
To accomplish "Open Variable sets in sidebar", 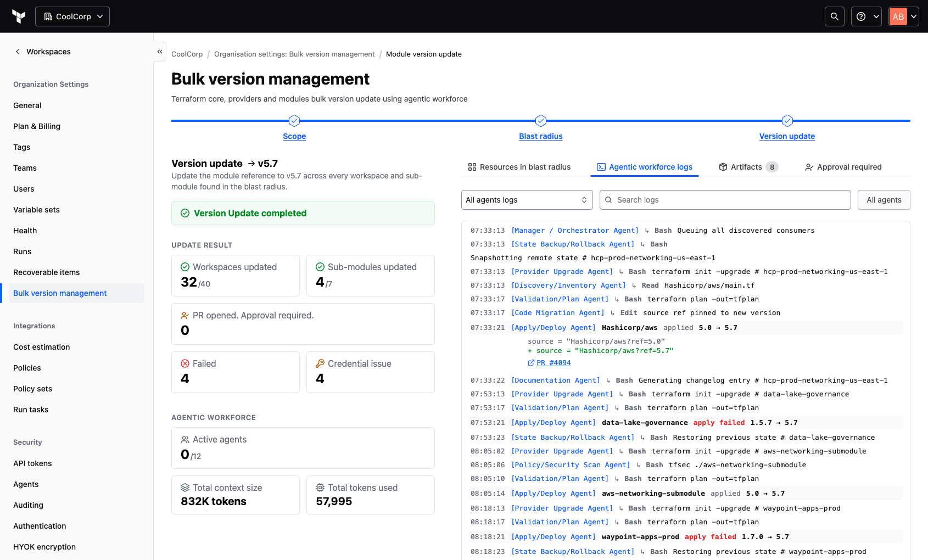I will [x=36, y=210].
